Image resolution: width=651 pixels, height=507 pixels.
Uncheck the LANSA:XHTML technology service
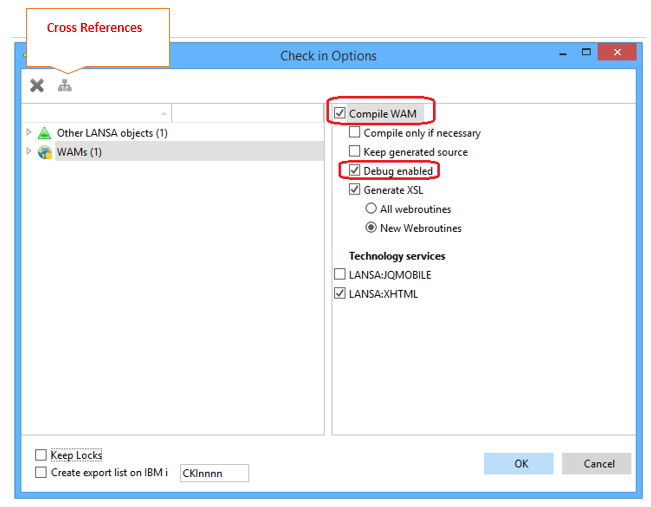point(340,293)
